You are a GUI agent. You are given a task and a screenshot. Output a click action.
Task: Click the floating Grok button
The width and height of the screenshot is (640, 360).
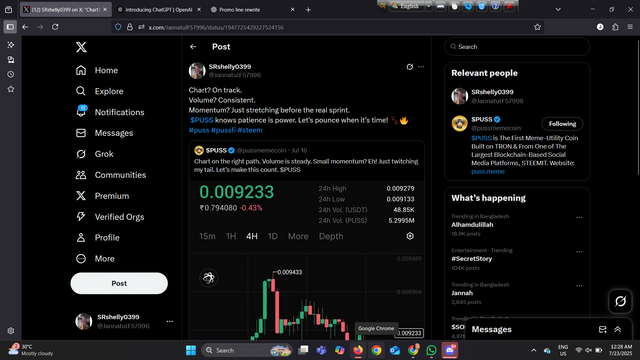tap(620, 301)
